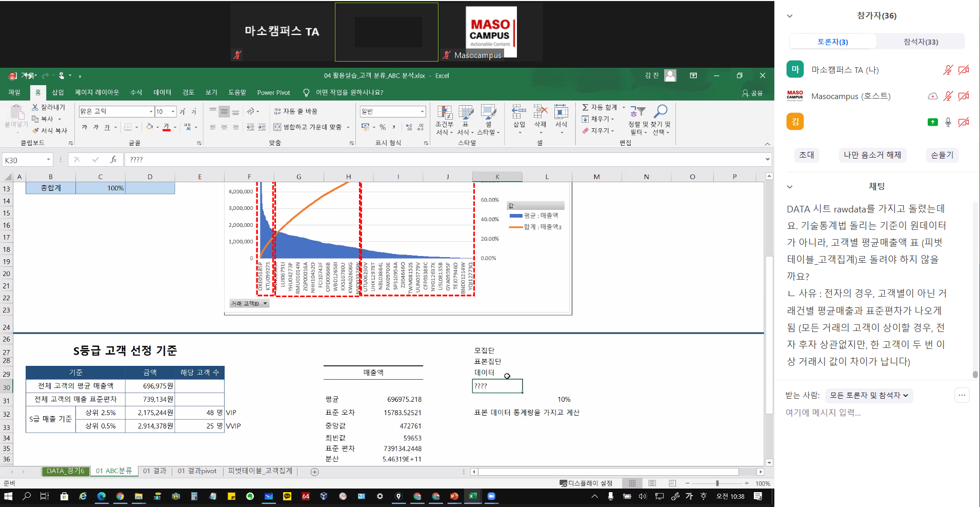
Task: Click the add new sheet plus icon
Action: 315,472
